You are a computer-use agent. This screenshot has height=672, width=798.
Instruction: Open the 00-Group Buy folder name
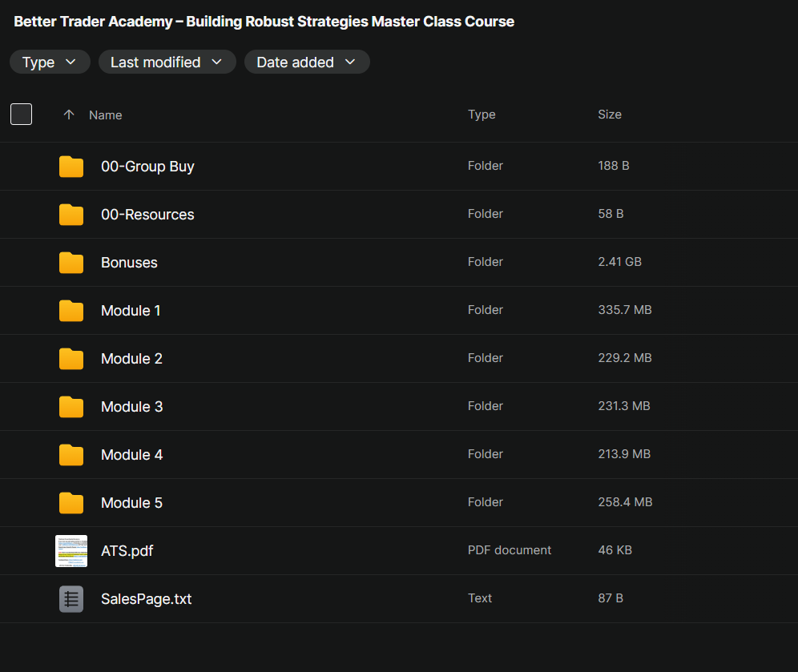point(147,167)
